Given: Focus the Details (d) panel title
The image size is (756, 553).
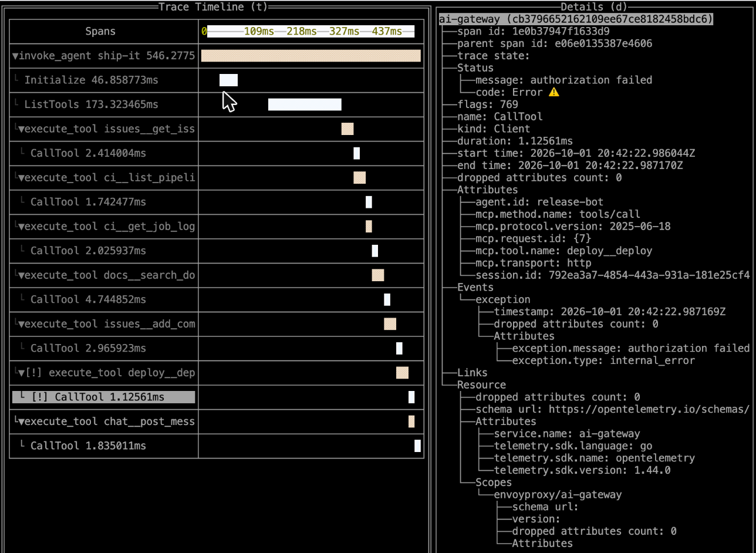Looking at the screenshot, I should tap(594, 6).
